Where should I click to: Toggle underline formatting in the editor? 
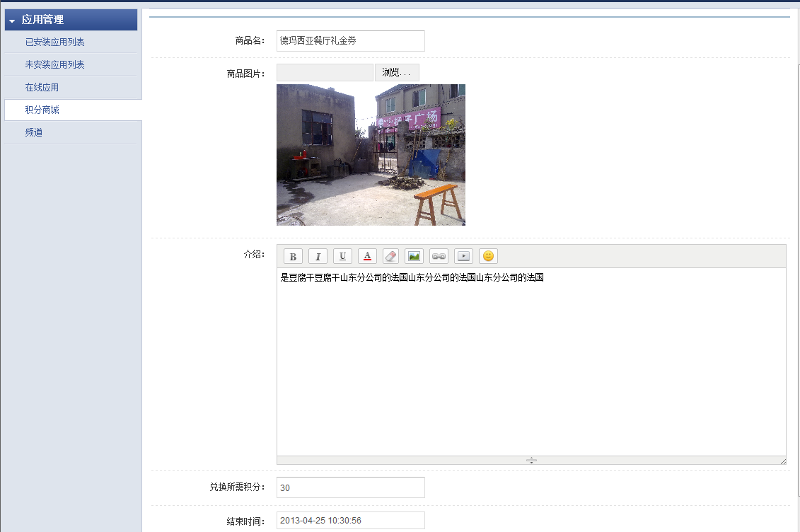(342, 256)
